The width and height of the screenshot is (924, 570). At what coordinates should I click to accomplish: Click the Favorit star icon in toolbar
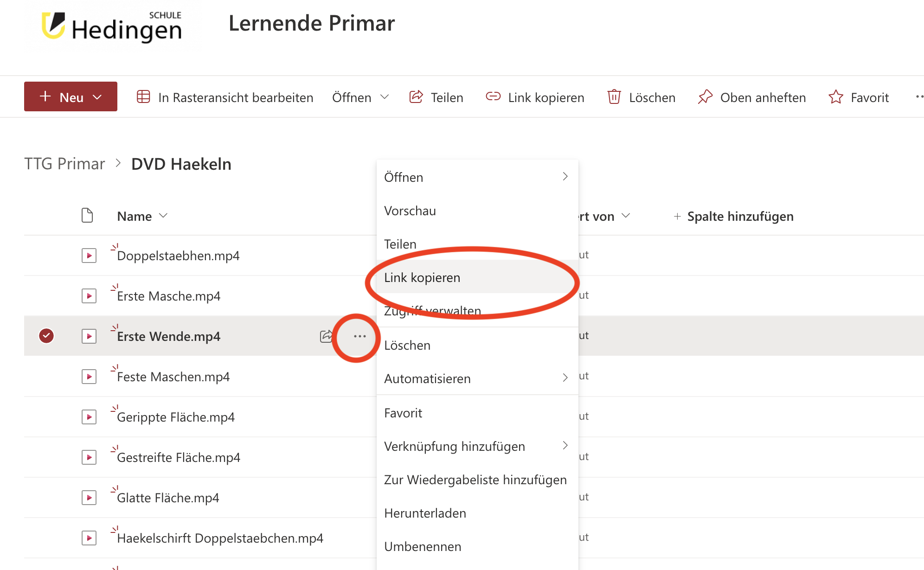[x=835, y=97]
